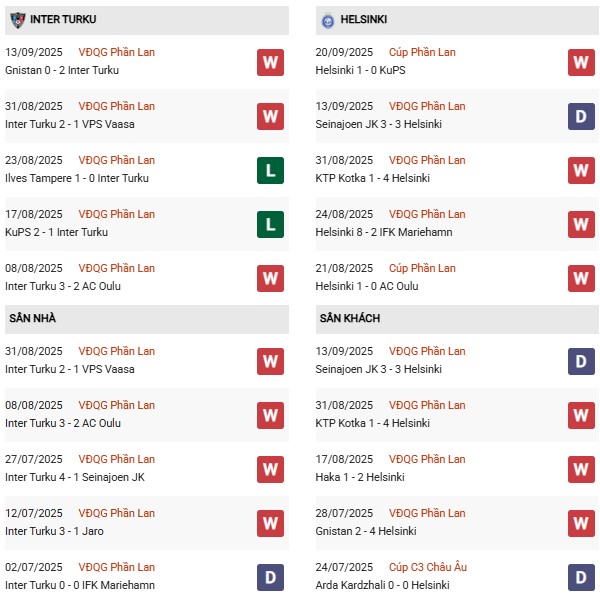Click D badge for Inter Turku 0 - 0 IFK Mariehamn

point(271,577)
